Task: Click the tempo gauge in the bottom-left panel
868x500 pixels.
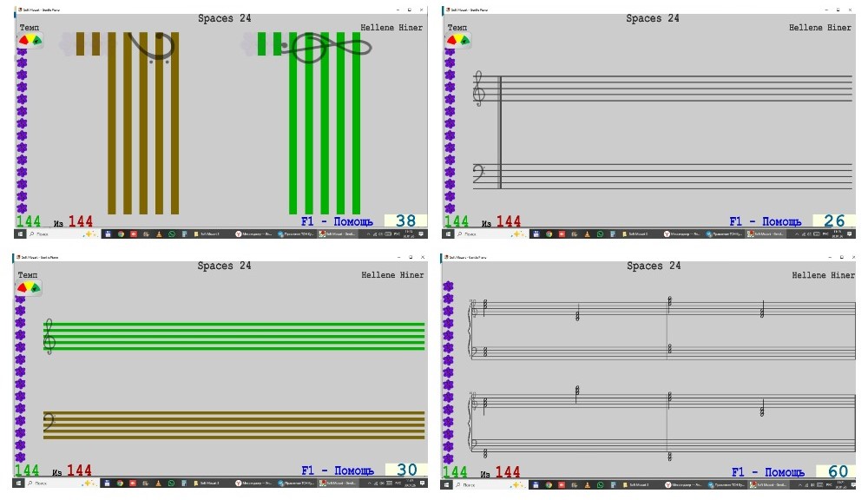Action: (30, 287)
